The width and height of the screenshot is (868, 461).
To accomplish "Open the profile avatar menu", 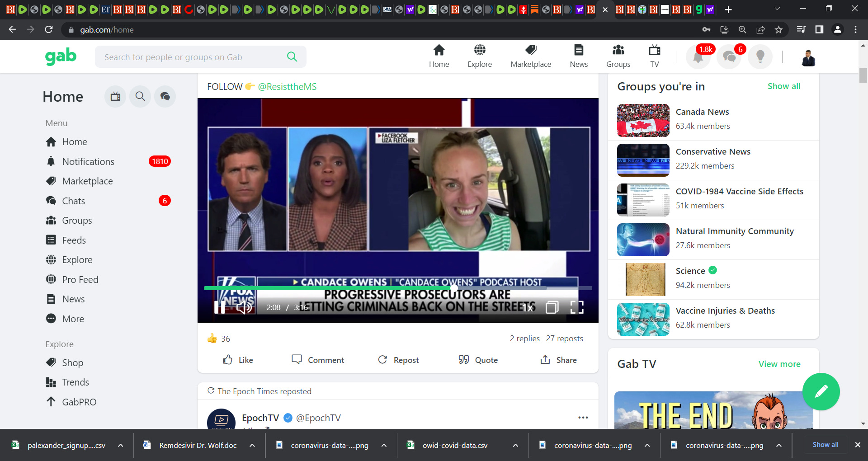I will (808, 57).
